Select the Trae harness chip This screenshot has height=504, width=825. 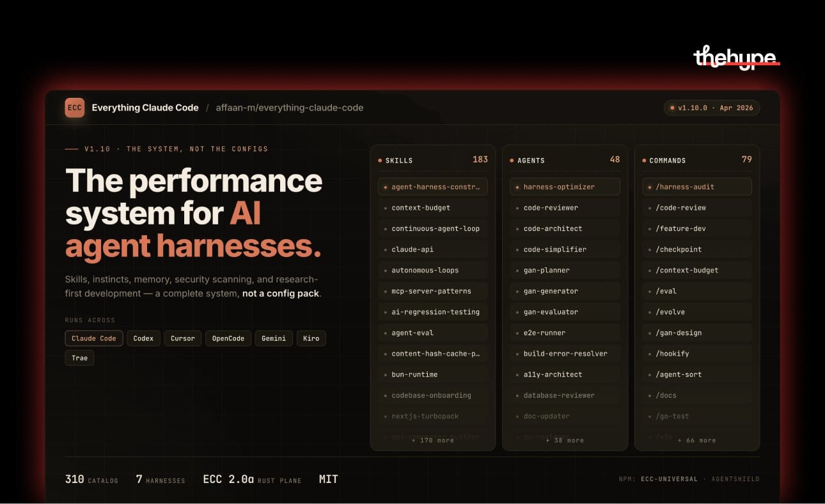coord(80,358)
